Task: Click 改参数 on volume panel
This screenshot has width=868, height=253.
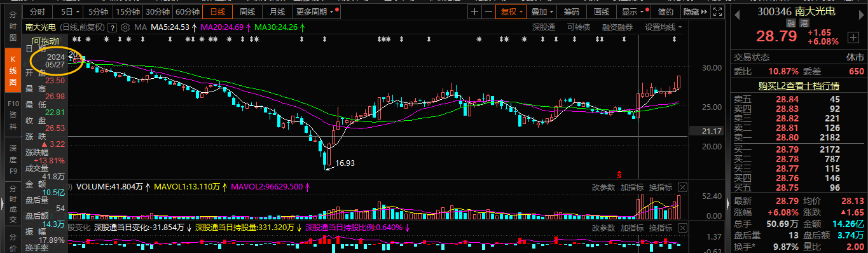Action: pos(603,188)
